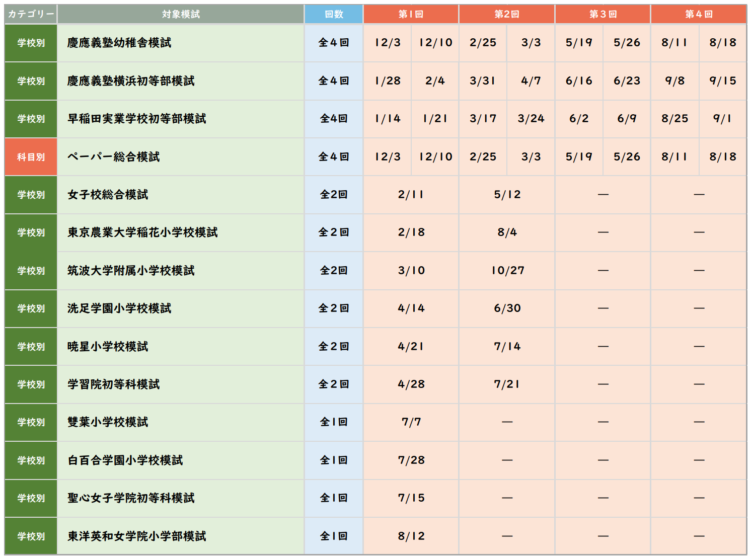Click date 4/7 in 慶應義塾横浜初等部模試 row

[x=531, y=81]
